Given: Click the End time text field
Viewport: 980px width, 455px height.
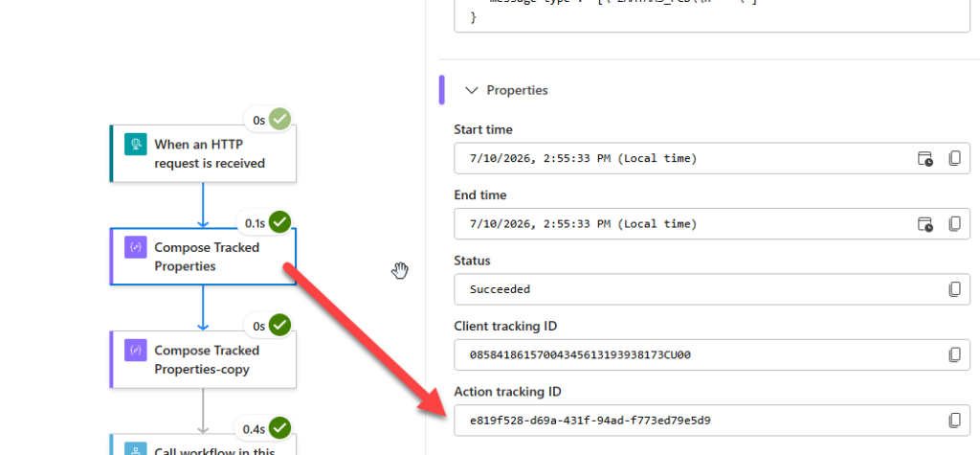Looking at the screenshot, I should [x=712, y=223].
